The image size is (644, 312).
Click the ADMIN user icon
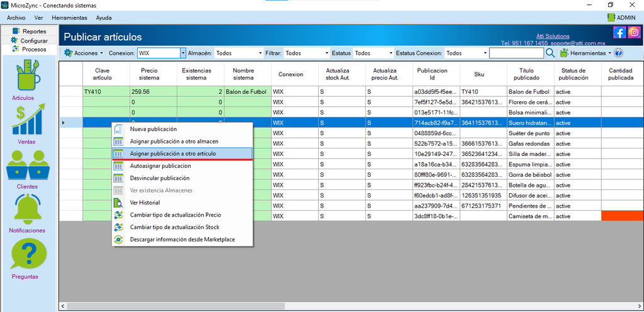[x=611, y=17]
